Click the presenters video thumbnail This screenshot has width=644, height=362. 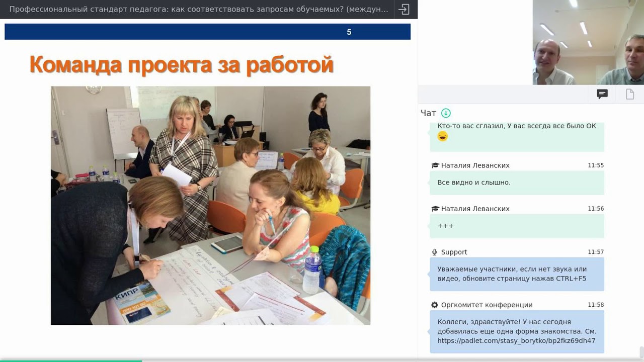(588, 42)
